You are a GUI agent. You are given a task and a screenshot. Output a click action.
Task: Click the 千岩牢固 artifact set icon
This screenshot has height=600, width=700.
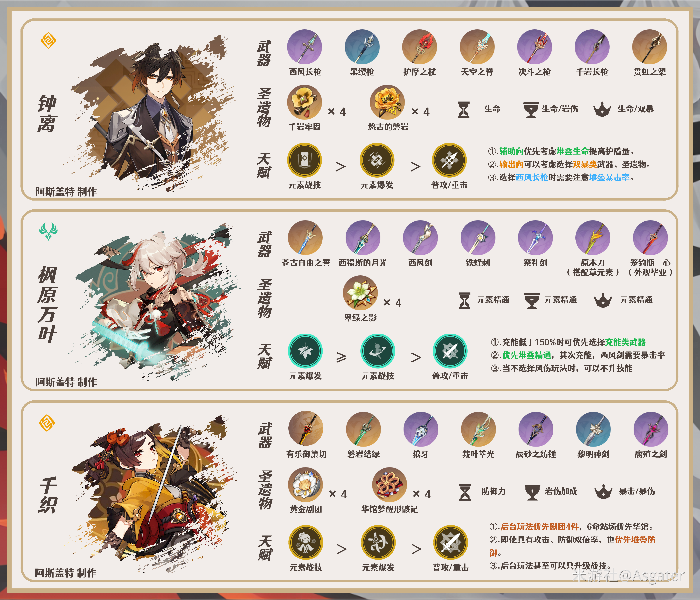304,102
